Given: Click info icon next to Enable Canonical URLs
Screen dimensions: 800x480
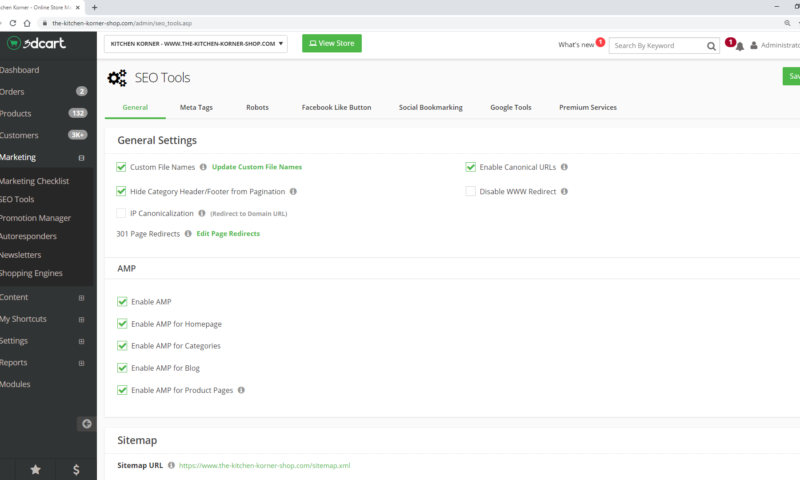Looking at the screenshot, I should click(x=564, y=167).
